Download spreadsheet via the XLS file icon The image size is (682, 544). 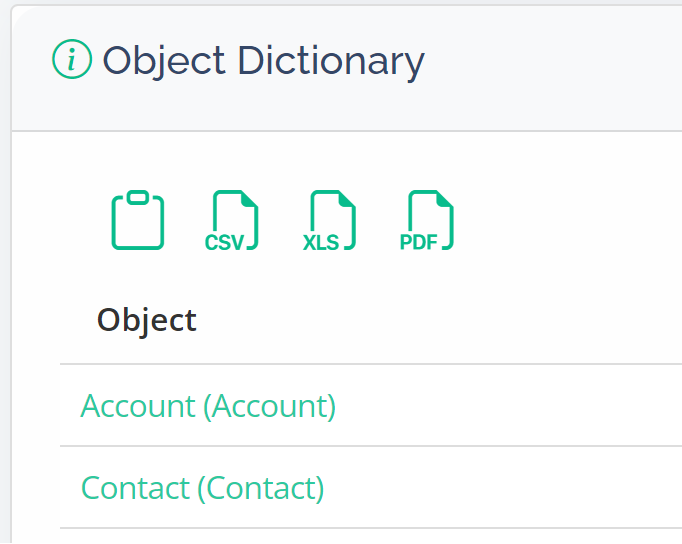point(329,220)
